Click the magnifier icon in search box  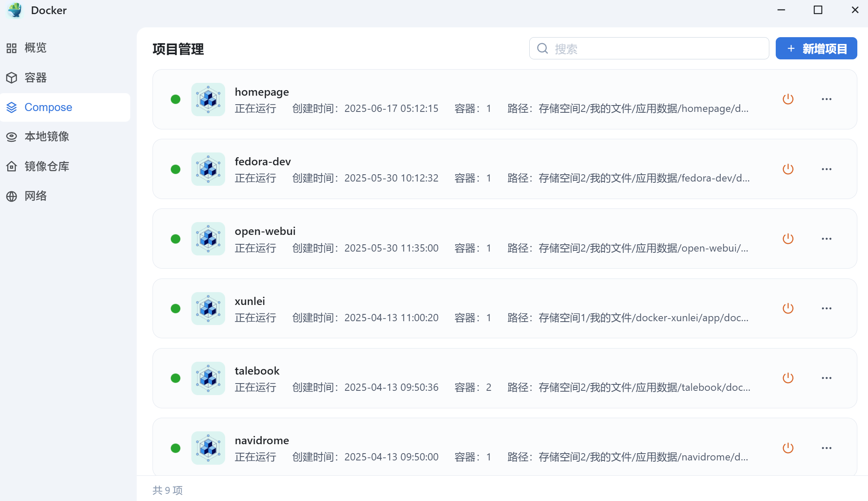point(542,49)
